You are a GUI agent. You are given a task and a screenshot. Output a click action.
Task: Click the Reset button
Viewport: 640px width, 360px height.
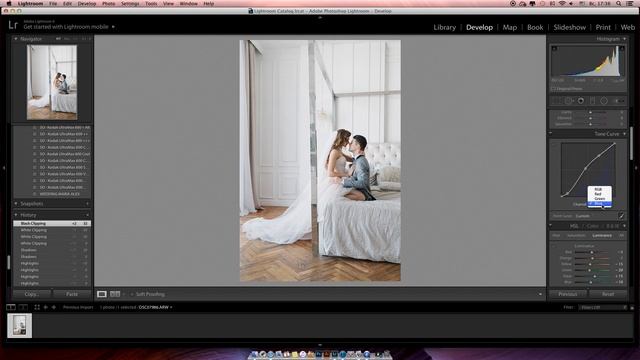(x=608, y=294)
